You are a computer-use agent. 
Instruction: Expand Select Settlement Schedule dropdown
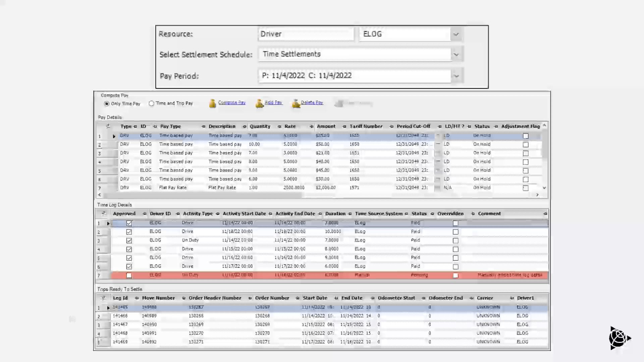(456, 55)
